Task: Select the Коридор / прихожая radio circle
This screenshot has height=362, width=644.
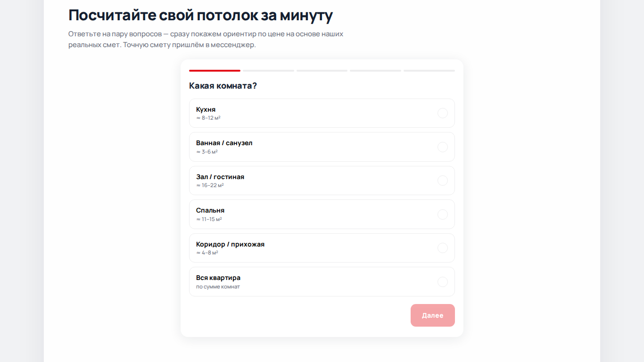Action: pyautogui.click(x=442, y=248)
